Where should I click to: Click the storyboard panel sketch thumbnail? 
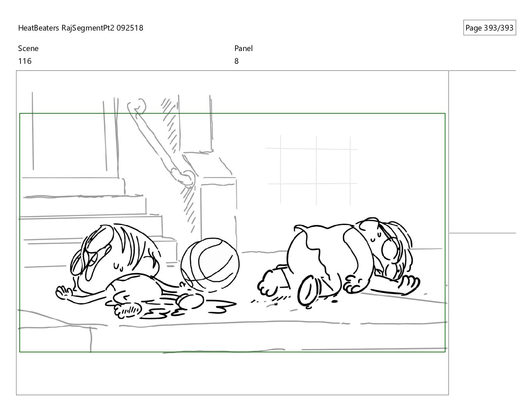(x=232, y=233)
